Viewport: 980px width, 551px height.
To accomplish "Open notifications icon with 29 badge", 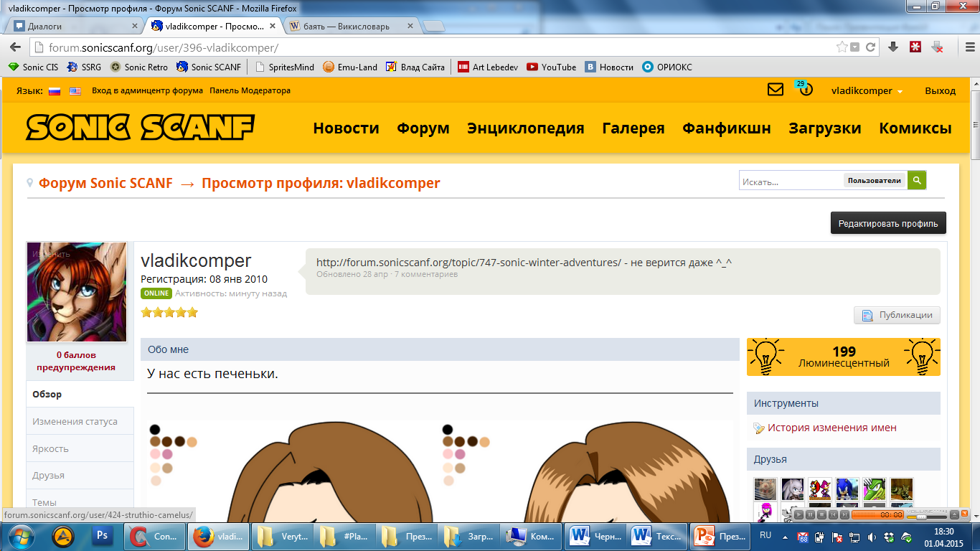I will [805, 90].
